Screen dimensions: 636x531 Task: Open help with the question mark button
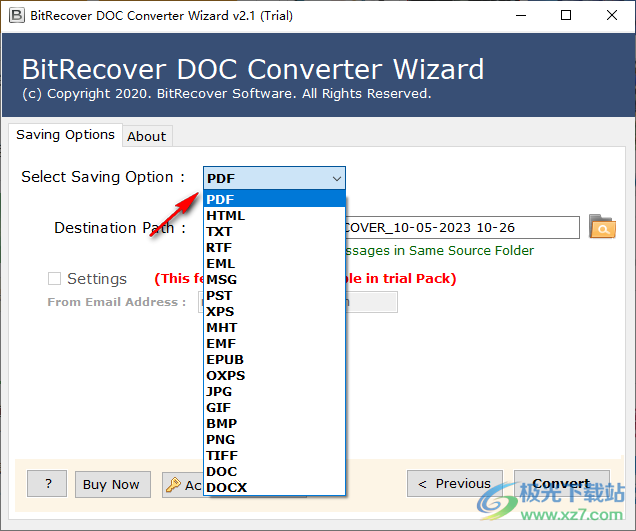[x=47, y=484]
